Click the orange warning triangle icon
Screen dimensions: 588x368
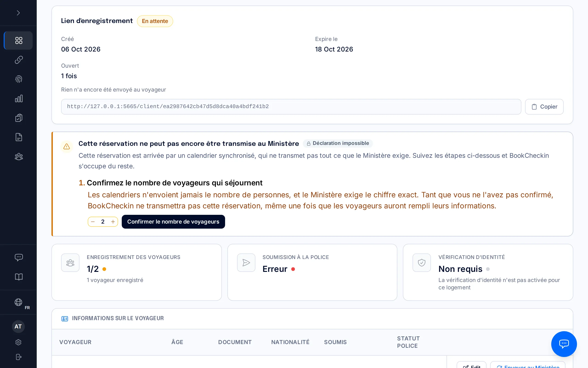[x=67, y=147]
